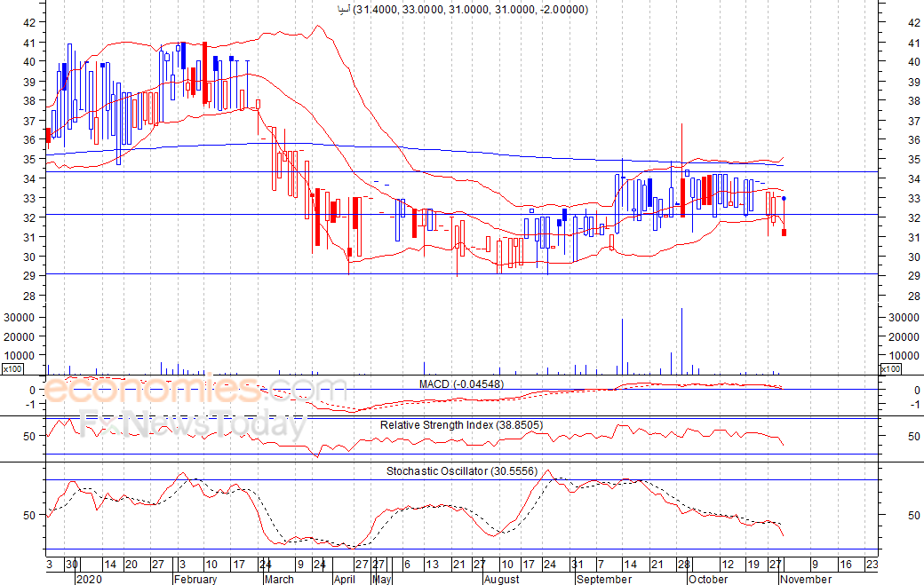The width and height of the screenshot is (924, 585).
Task: Click the x100 multiplier on right volume axis
Action: pos(890,369)
